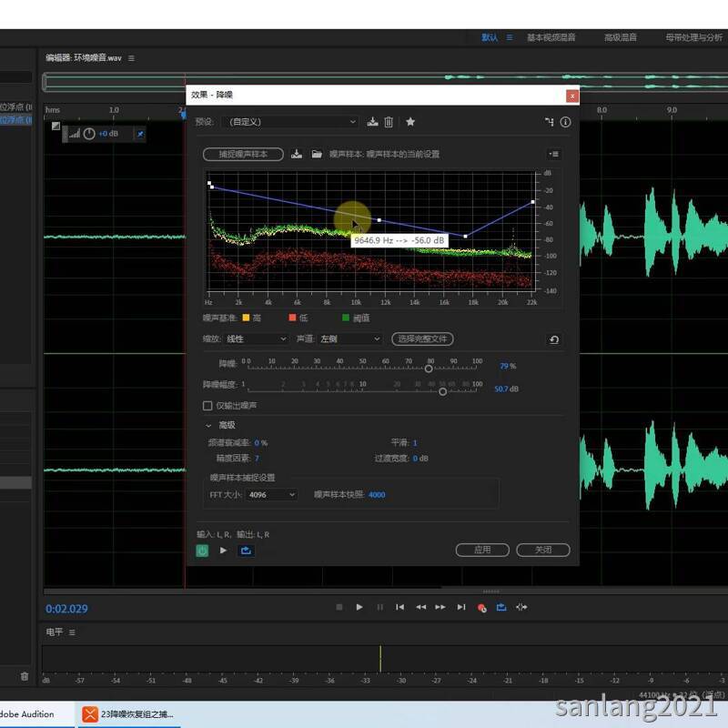The image size is (728, 728).
Task: Open the workspace menu icon beside 默认
Action: [x=510, y=37]
